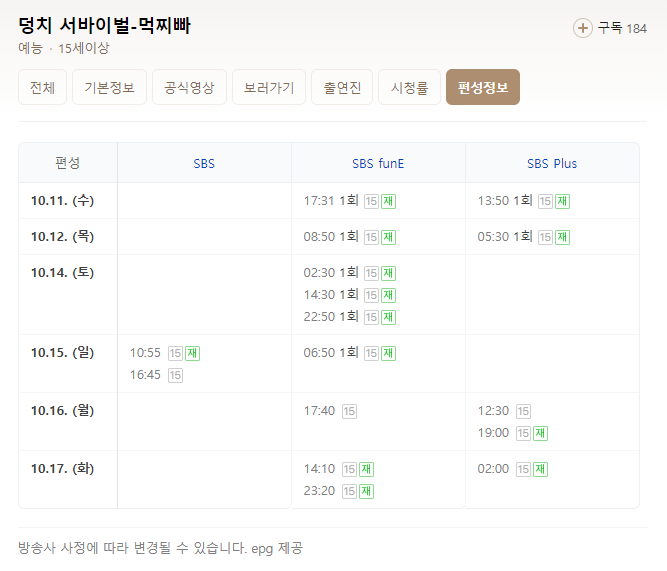Viewport: 667px width, 571px height.
Task: Click the plus subscribe icon
Action: 582,29
